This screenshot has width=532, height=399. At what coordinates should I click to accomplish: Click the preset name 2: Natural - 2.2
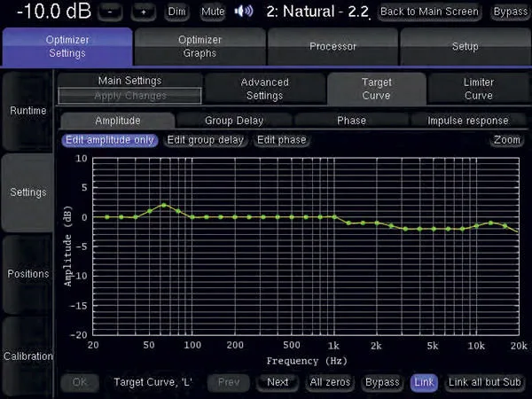pyautogui.click(x=317, y=12)
